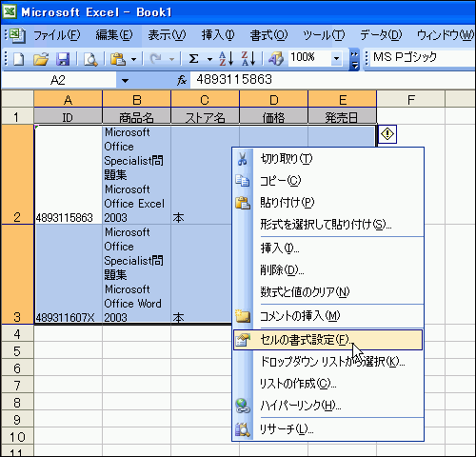Select row 3 header

[x=17, y=274]
